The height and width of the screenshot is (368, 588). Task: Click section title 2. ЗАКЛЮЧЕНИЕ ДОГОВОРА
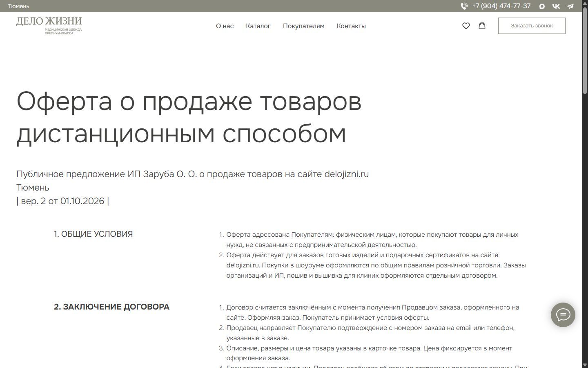pyautogui.click(x=111, y=307)
